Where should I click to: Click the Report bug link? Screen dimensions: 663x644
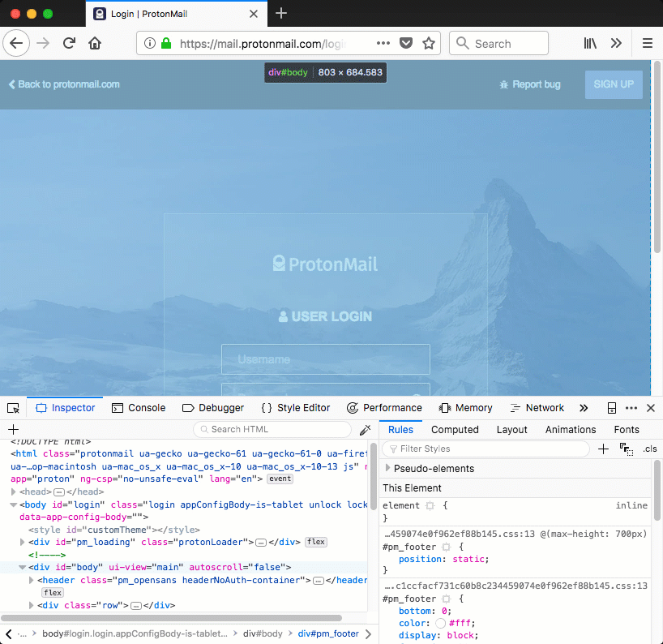pos(530,84)
